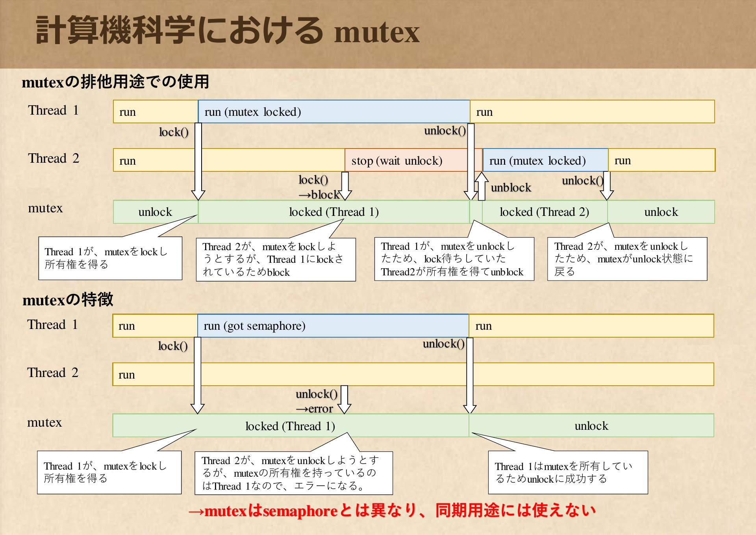
Task: Click the 'lock()' label under upper Thread 1
Action: coord(174,132)
